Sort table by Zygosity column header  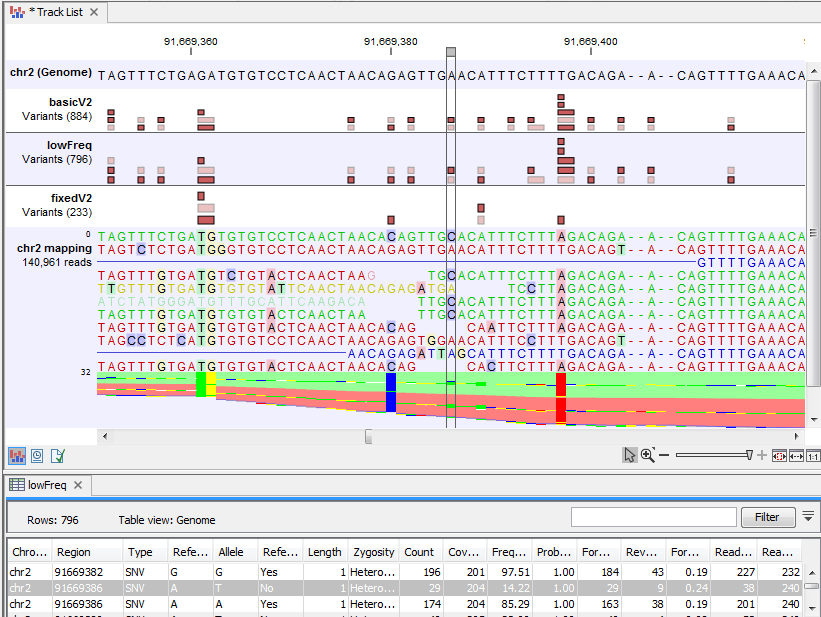[x=373, y=552]
